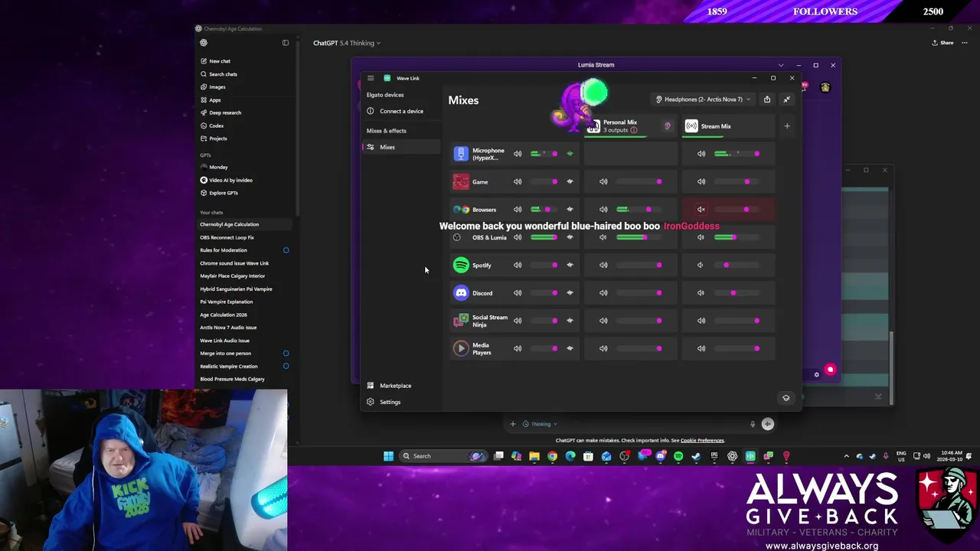The height and width of the screenshot is (551, 980).
Task: Open effects for Media Players channel
Action: pyautogui.click(x=570, y=348)
